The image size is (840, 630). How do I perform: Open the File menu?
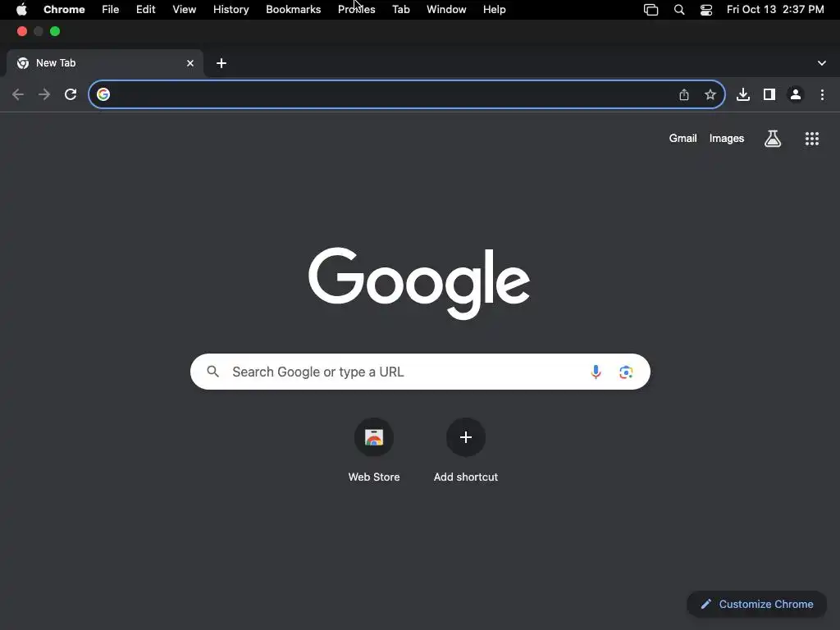point(111,10)
